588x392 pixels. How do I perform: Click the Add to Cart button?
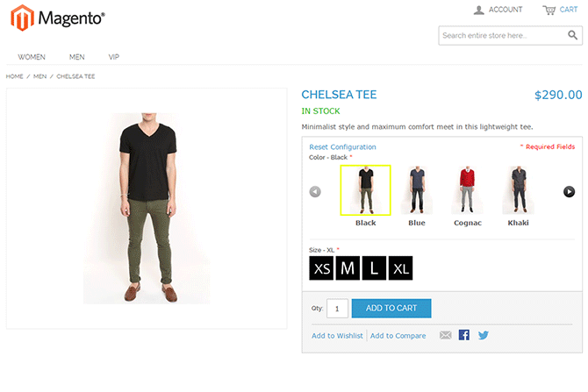391,308
